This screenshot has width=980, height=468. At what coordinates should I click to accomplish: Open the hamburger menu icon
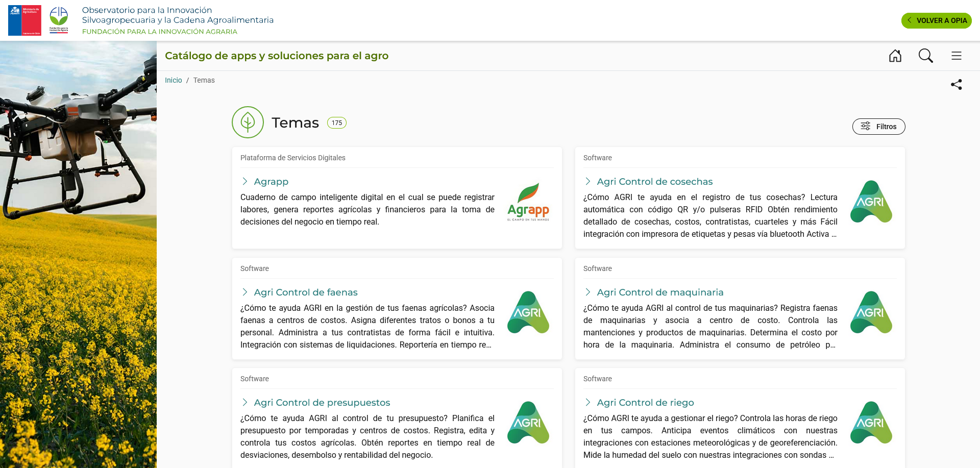[x=957, y=56]
